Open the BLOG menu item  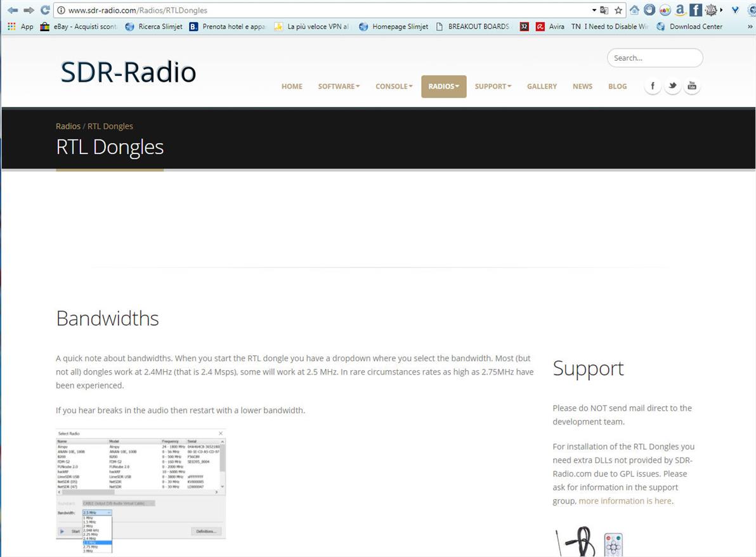617,86
